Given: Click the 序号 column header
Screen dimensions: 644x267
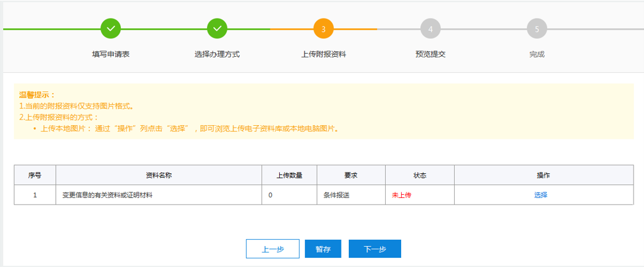Looking at the screenshot, I should 35,175.
